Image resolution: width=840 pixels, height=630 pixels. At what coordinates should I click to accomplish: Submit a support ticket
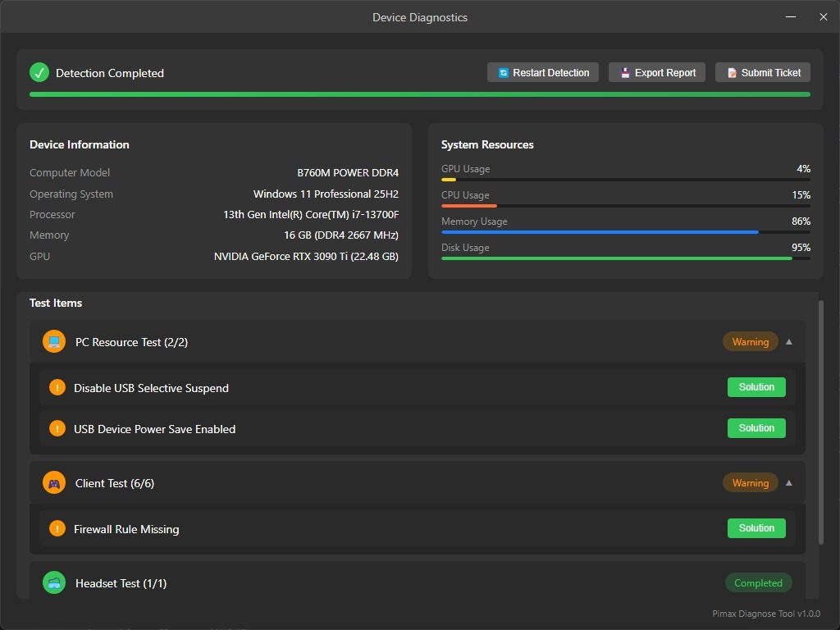pyautogui.click(x=762, y=72)
